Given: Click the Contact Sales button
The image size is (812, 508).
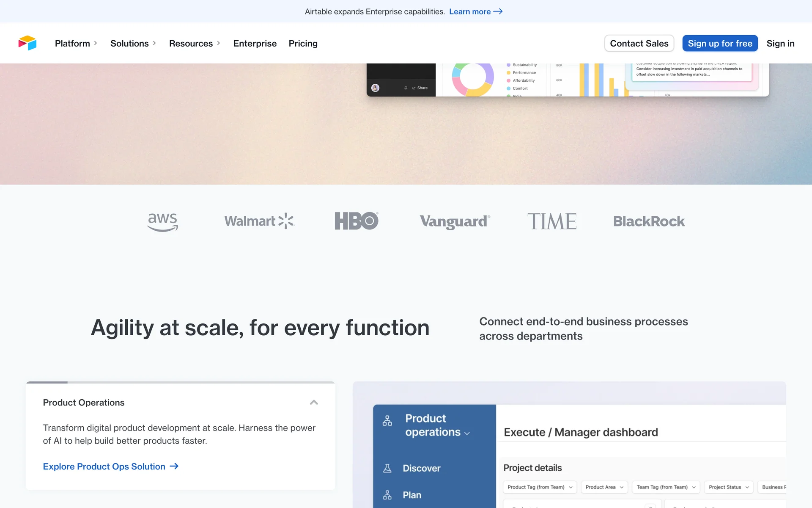Looking at the screenshot, I should click(x=639, y=43).
